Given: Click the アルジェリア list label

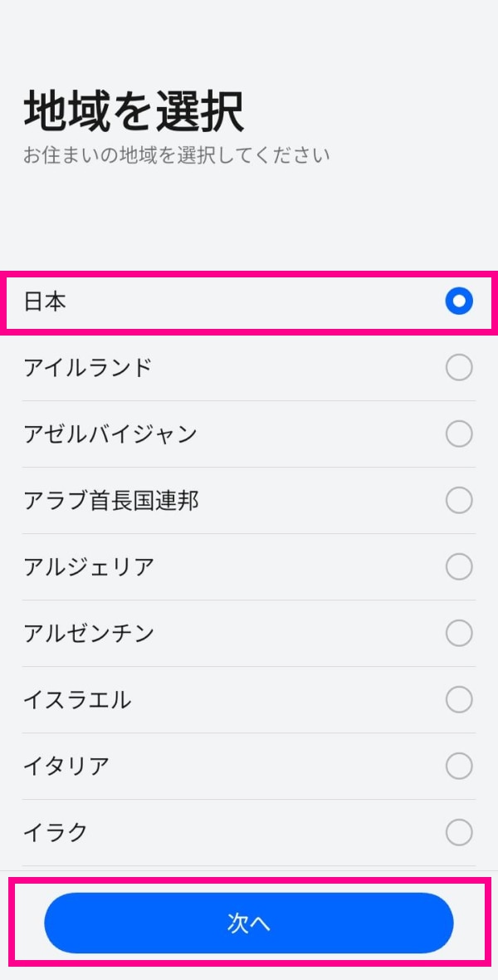Looking at the screenshot, I should click(x=89, y=566).
